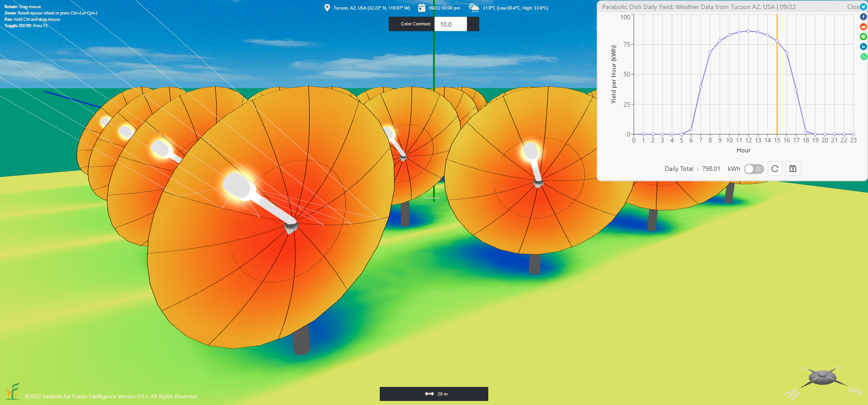Screen dimensions: 868x405
Task: Close the Parabolic Dish Daily Yield panel
Action: click(853, 7)
